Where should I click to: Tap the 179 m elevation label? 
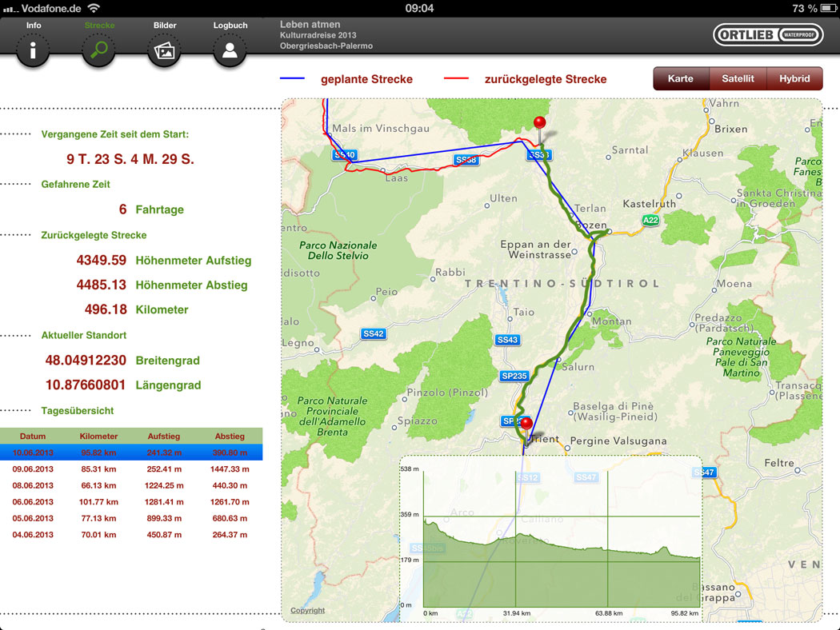tap(410, 560)
